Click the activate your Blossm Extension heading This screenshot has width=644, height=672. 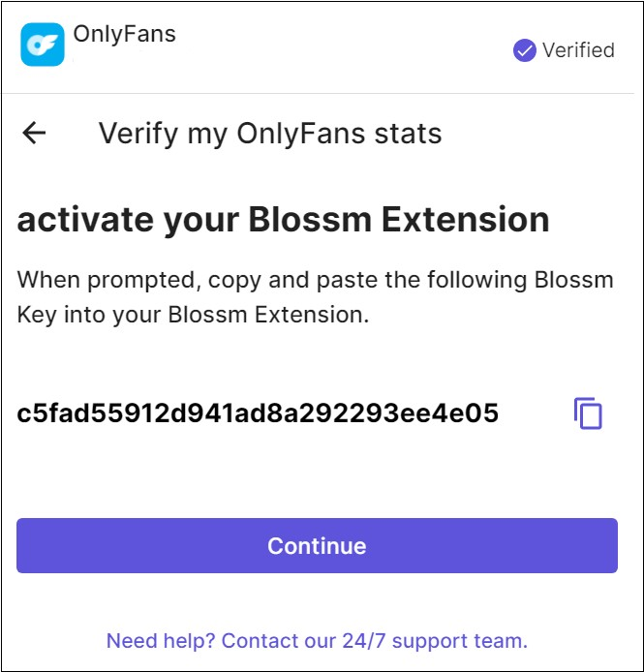tap(283, 220)
